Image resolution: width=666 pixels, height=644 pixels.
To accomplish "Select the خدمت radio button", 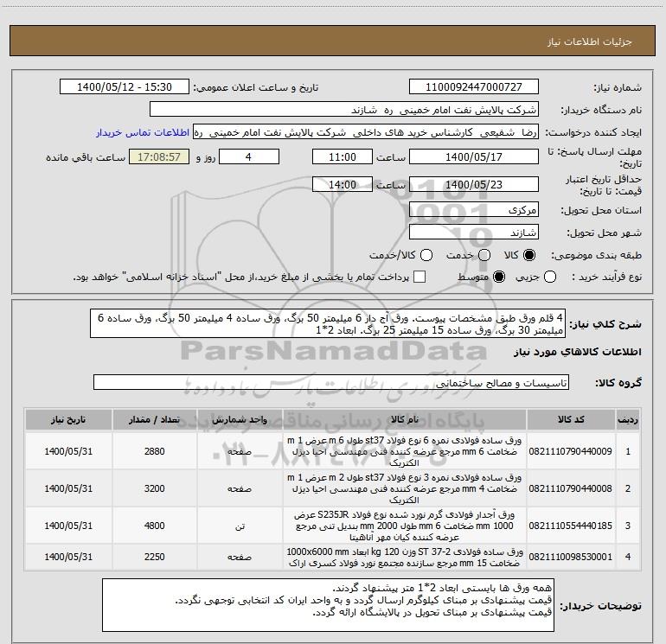I will (484, 255).
